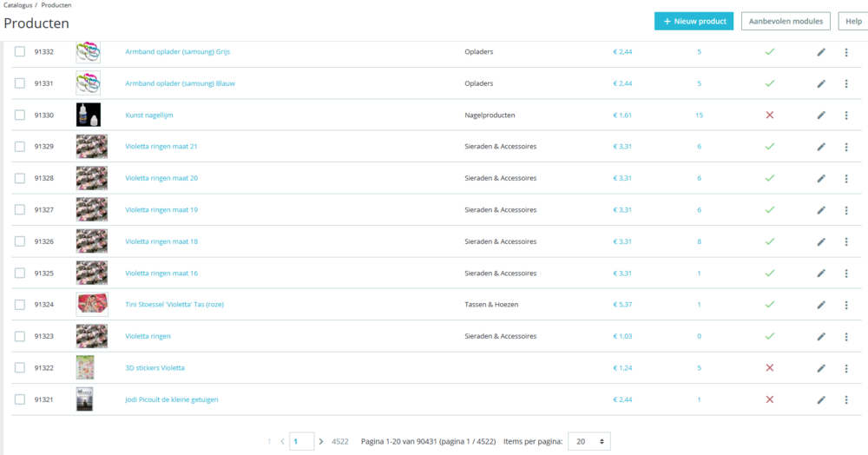Edit Violetta ringen maat 19 pencil icon

pos(821,210)
